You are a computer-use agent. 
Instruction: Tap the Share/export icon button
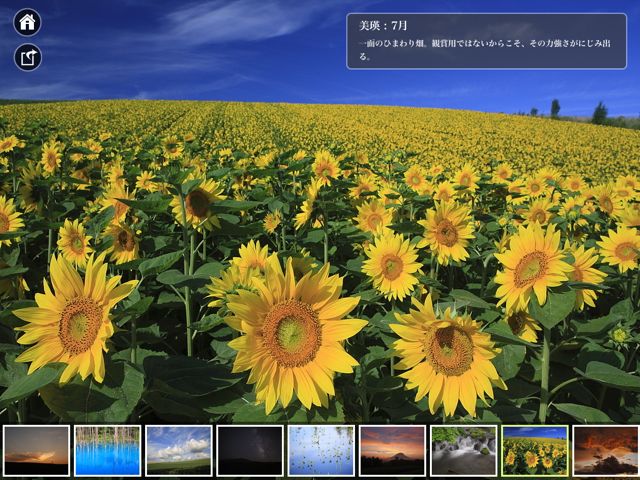point(28,57)
